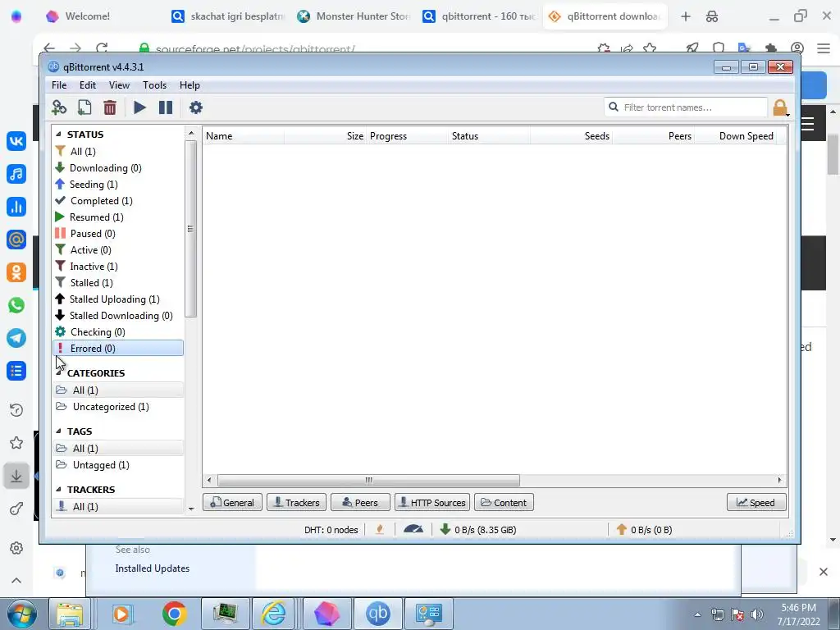Image resolution: width=840 pixels, height=630 pixels.
Task: Open the Speed graph tab
Action: [756, 503]
